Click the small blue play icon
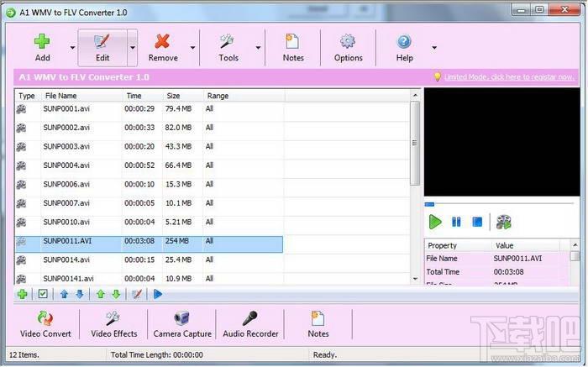Image resolution: width=588 pixels, height=367 pixels. point(158,294)
